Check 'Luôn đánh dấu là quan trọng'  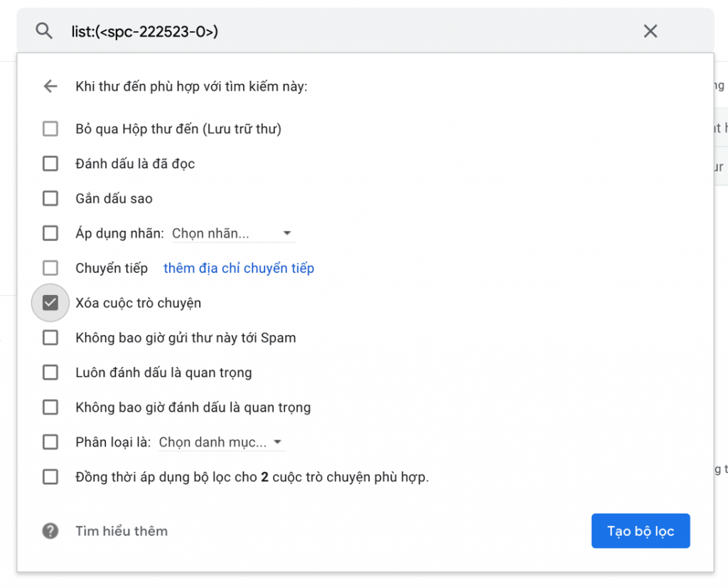click(x=50, y=372)
